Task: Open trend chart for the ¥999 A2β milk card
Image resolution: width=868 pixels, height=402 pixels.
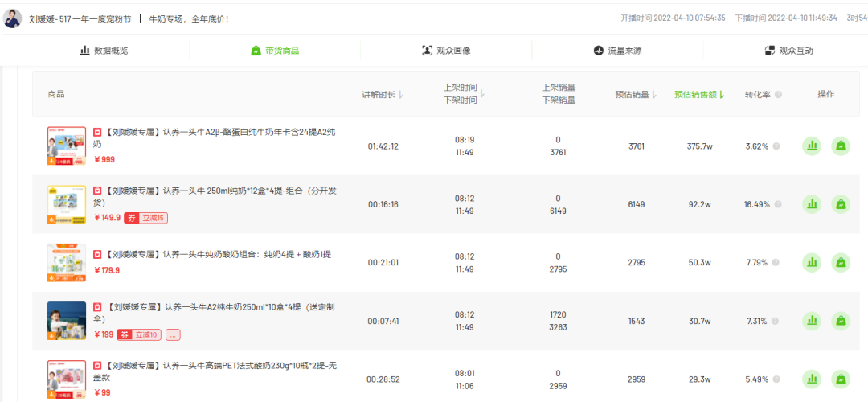Action: pos(812,146)
